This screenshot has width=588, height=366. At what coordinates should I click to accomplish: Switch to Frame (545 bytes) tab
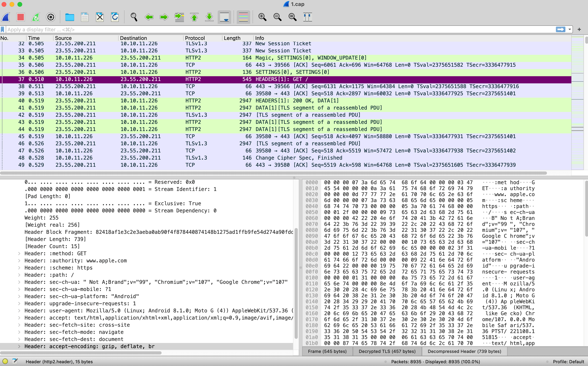point(327,351)
